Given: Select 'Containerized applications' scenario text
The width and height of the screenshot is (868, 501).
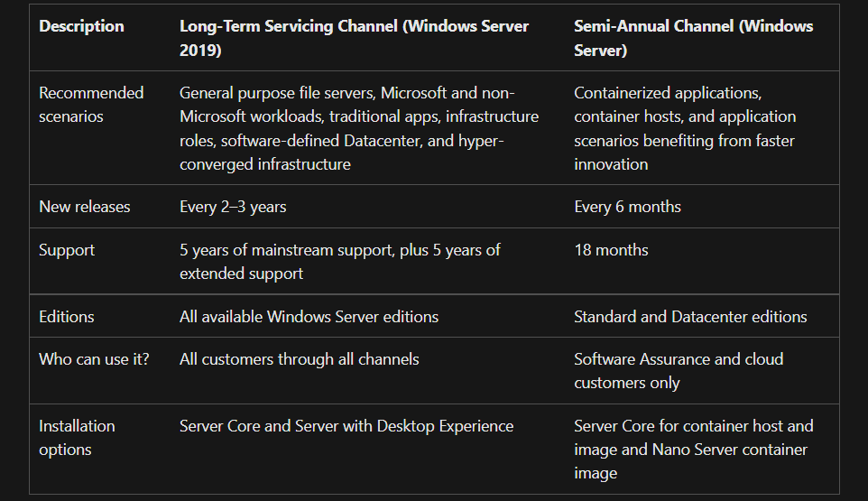Looking at the screenshot, I should 668,93.
